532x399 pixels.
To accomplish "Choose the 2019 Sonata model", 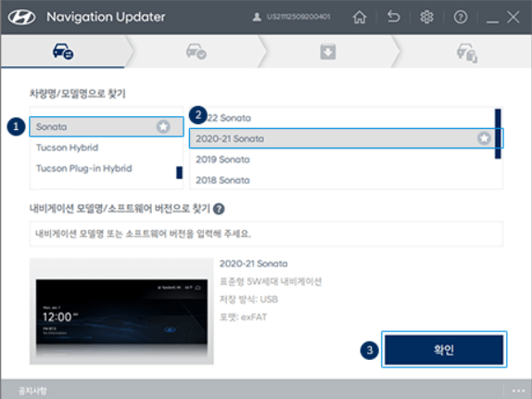I will 342,160.
